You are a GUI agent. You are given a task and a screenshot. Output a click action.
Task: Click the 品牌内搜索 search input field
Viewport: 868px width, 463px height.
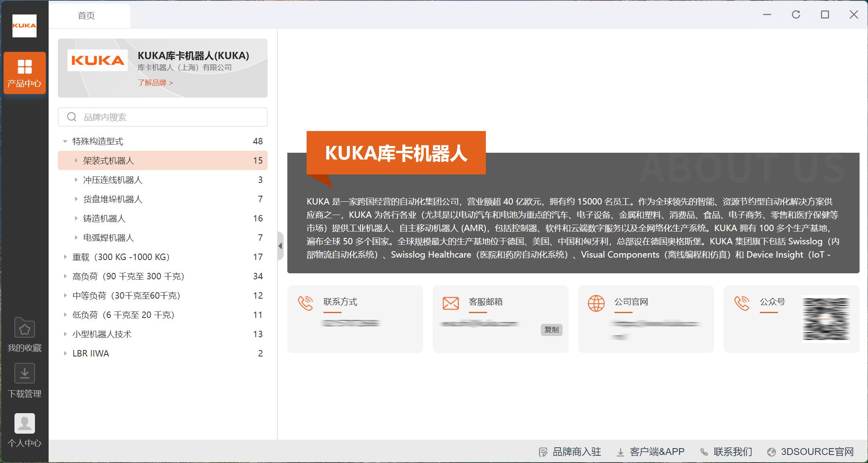[163, 117]
